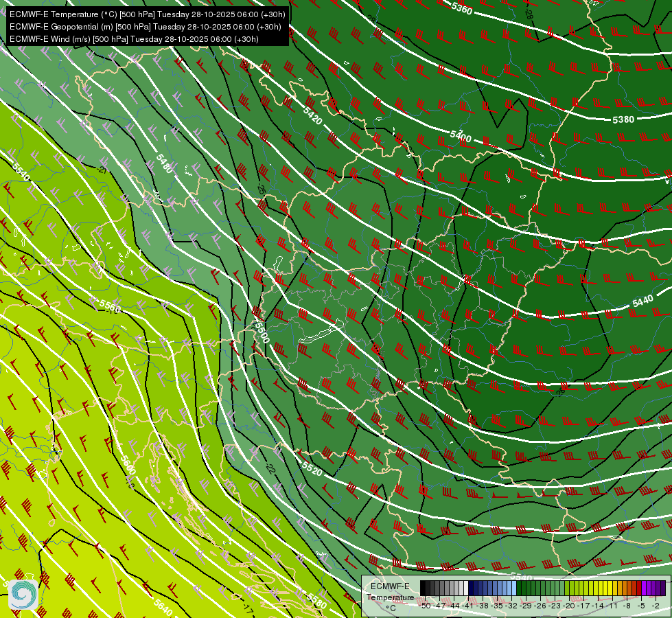This screenshot has height=618, width=672.
Task: Click the -25 isotherm label
Action: (x=261, y=189)
